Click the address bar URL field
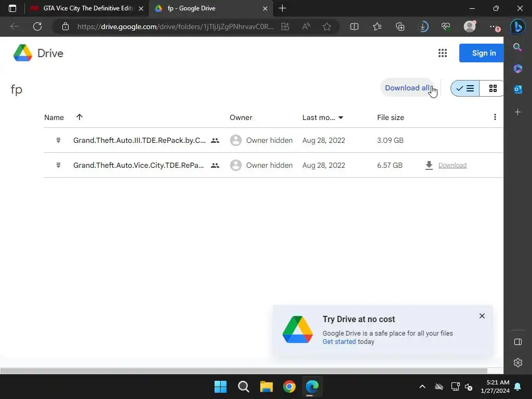 click(x=175, y=26)
